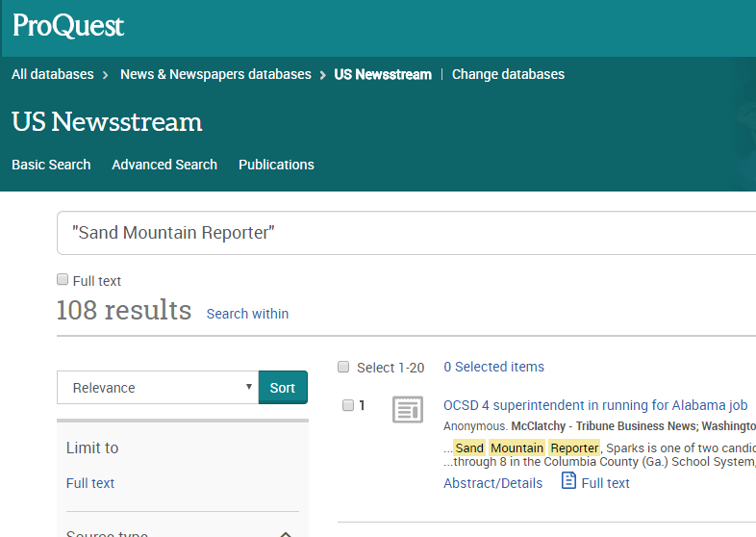Click the Change databases link
The width and height of the screenshot is (756, 537).
pyautogui.click(x=508, y=74)
